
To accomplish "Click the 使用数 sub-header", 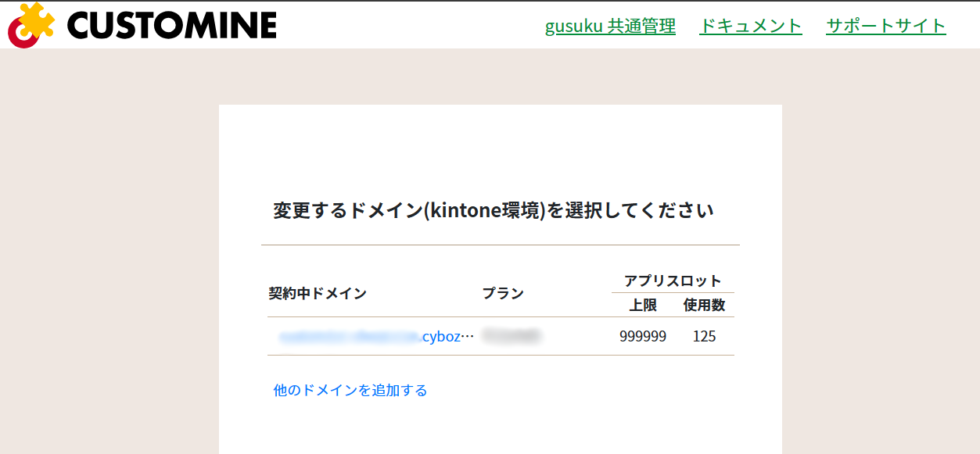I will click(x=704, y=306).
